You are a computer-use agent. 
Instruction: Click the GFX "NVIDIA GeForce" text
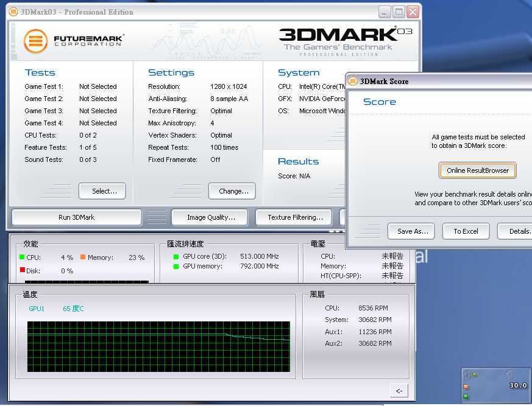(x=322, y=99)
